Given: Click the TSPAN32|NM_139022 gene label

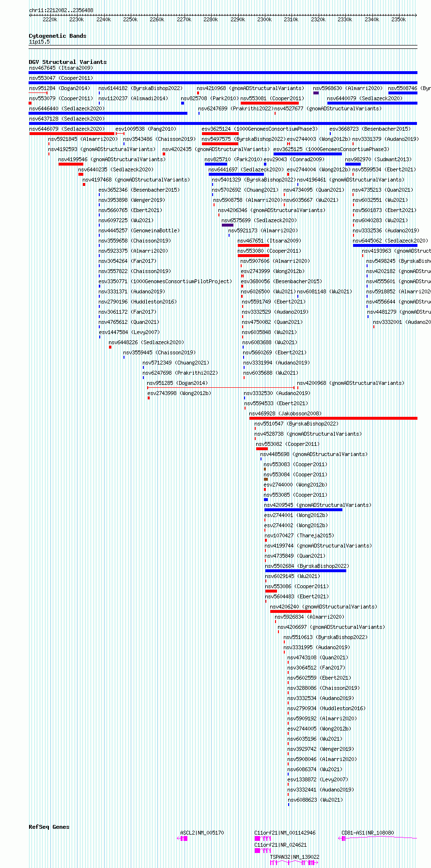Looking at the screenshot, I should [294, 857].
